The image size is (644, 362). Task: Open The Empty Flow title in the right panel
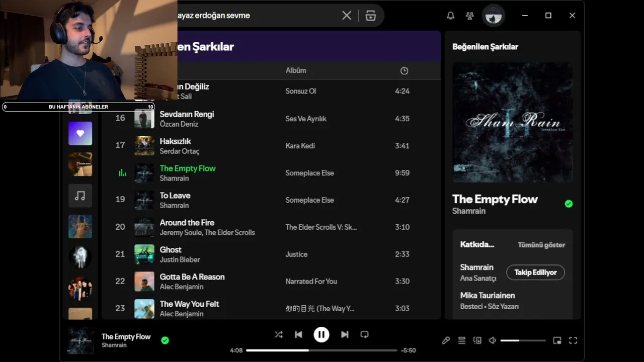click(x=495, y=199)
